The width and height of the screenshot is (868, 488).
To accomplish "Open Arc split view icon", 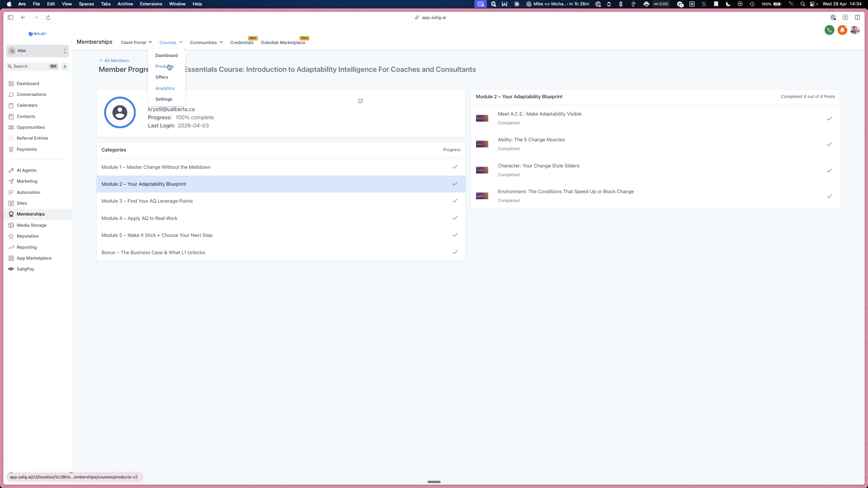I will pos(857,17).
